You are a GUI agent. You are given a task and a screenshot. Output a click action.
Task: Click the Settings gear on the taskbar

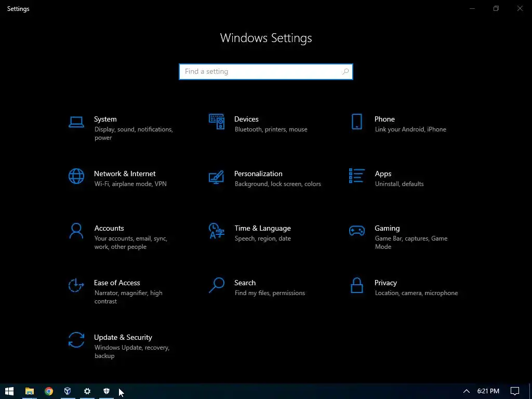tap(87, 391)
